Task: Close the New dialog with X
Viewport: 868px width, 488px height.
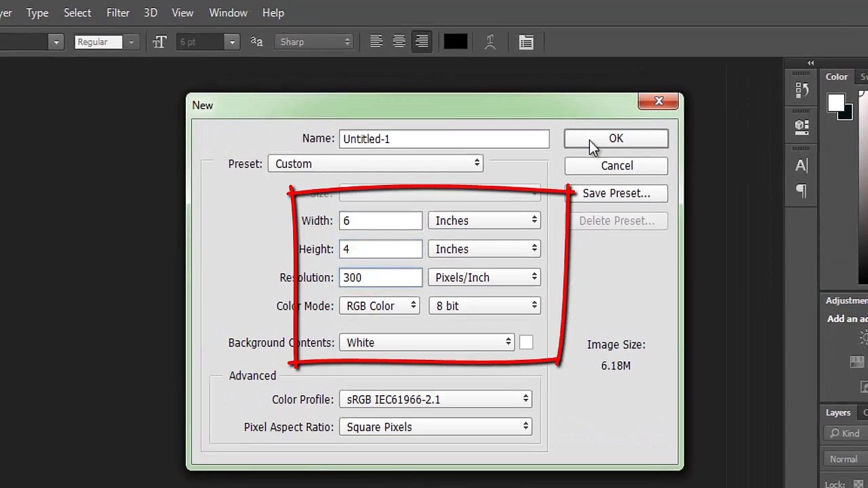Action: [x=658, y=101]
